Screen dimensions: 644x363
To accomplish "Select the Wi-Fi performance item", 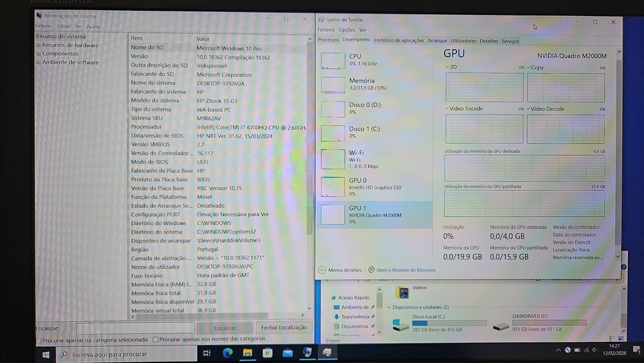I will click(374, 159).
